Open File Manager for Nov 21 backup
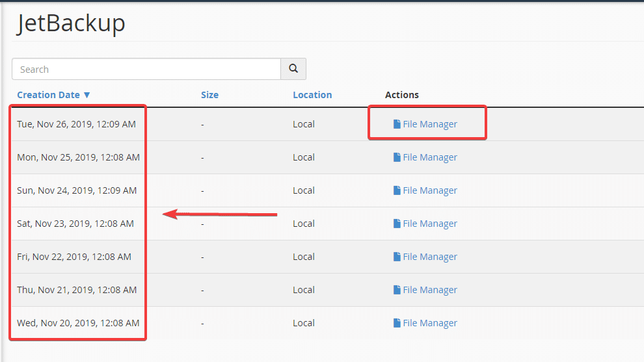The width and height of the screenshot is (644, 362). (x=425, y=290)
